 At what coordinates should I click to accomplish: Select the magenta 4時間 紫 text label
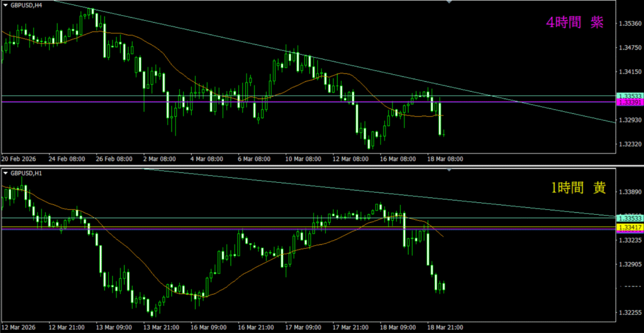click(574, 23)
